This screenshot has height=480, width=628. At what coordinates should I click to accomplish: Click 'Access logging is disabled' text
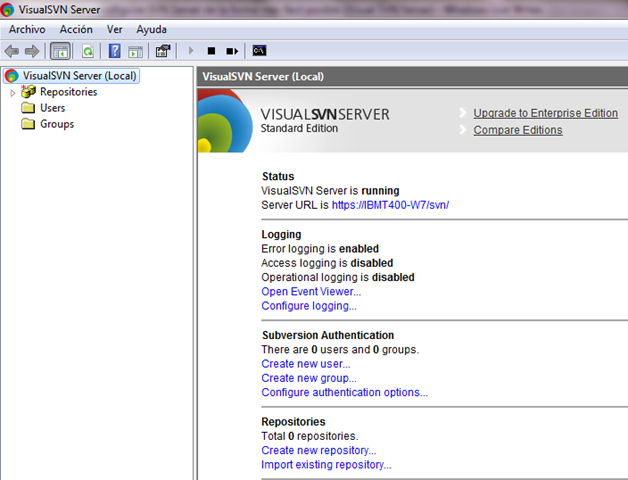(x=327, y=263)
